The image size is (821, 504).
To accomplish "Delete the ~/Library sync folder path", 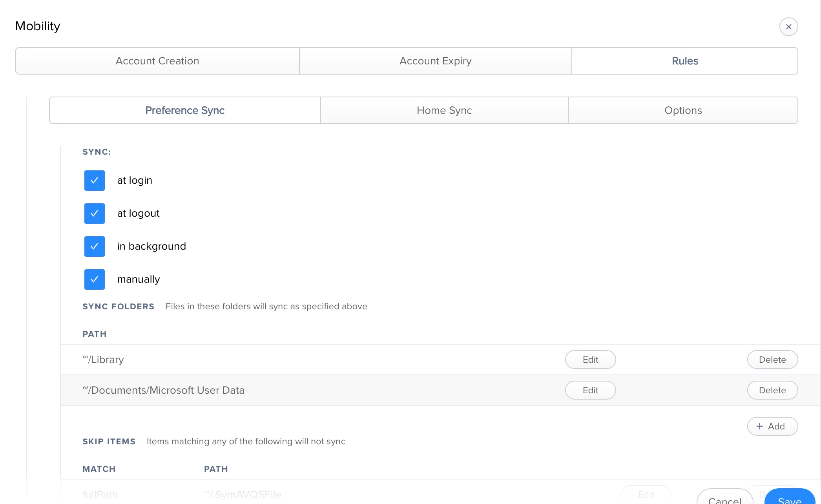I will point(772,360).
